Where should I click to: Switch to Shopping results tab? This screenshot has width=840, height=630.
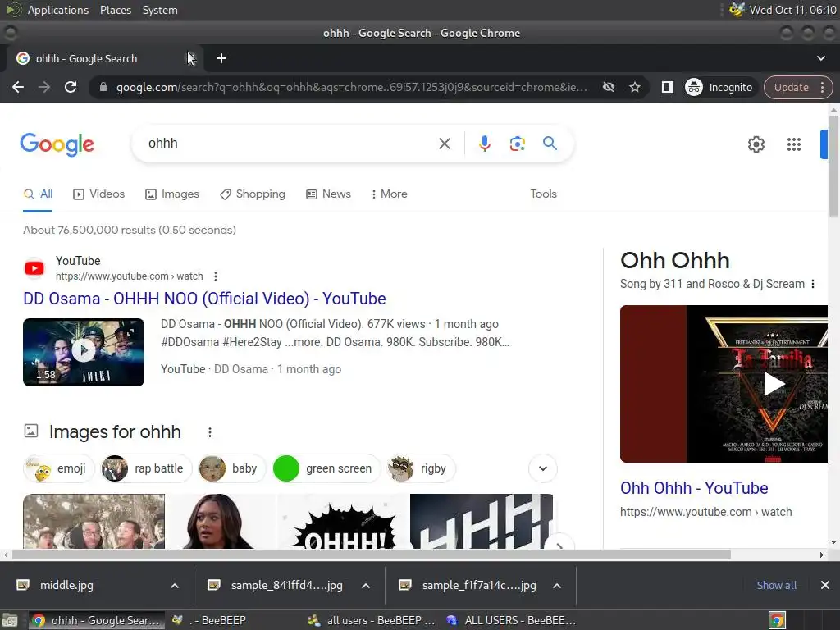point(253,194)
